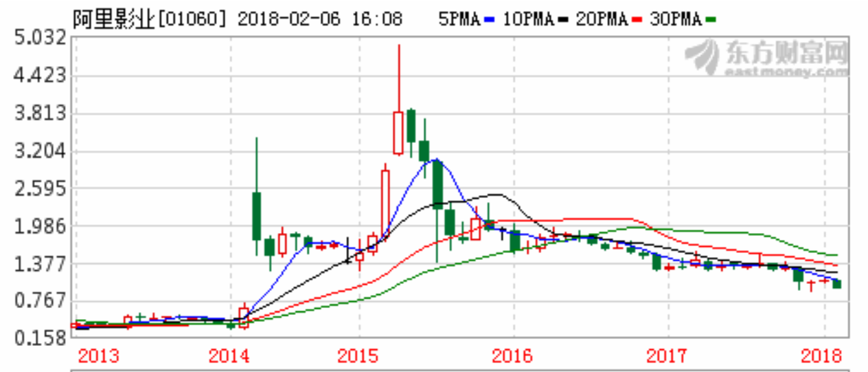This screenshot has width=868, height=372.
Task: Click the 1.986 price axis label
Action: tap(40, 226)
